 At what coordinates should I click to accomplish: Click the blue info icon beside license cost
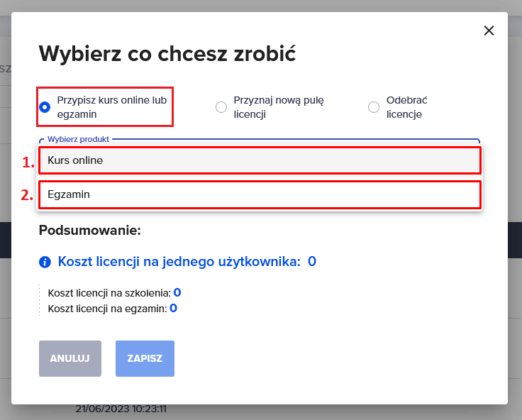tap(45, 262)
